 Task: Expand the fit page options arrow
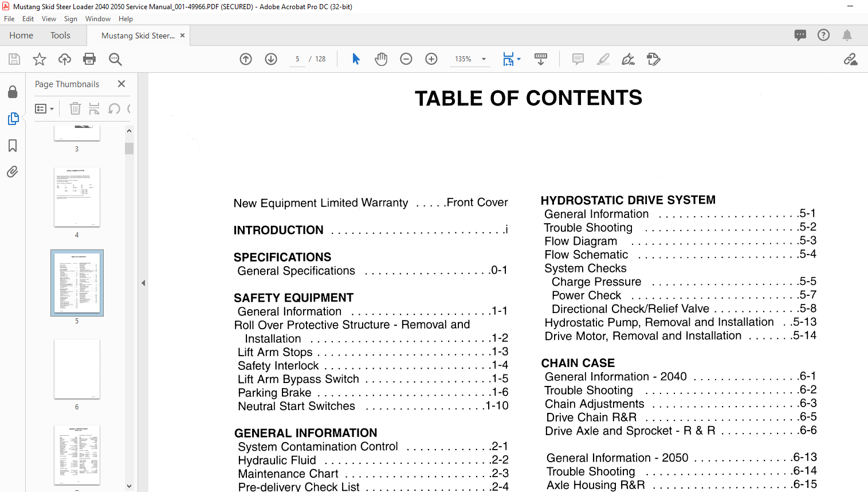coord(519,59)
